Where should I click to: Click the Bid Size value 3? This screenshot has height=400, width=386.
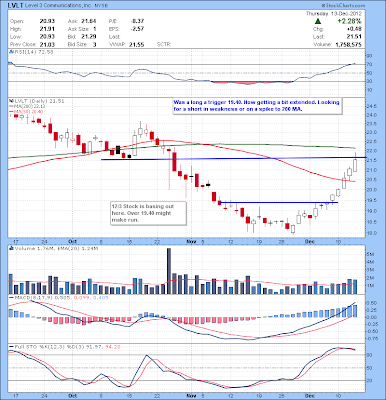94,44
